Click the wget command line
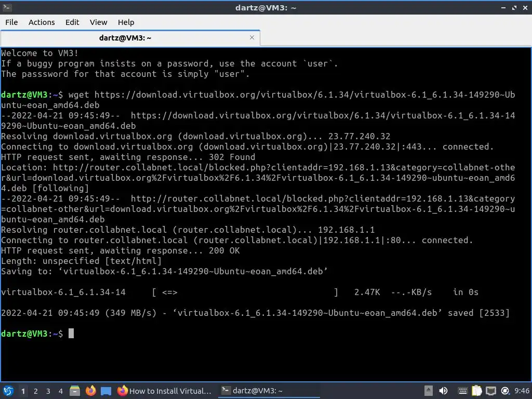 click(258, 100)
